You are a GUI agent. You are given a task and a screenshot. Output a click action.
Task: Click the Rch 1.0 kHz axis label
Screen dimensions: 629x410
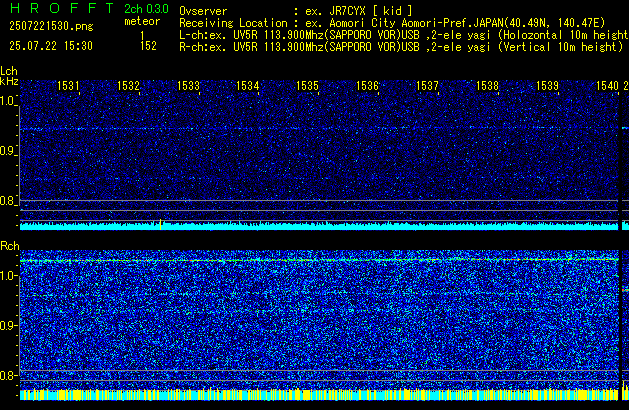8,276
